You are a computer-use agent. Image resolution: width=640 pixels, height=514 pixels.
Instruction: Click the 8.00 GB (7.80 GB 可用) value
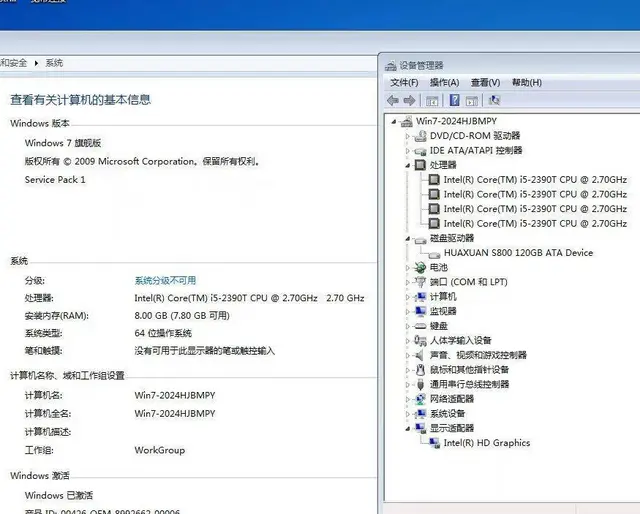pyautogui.click(x=182, y=316)
